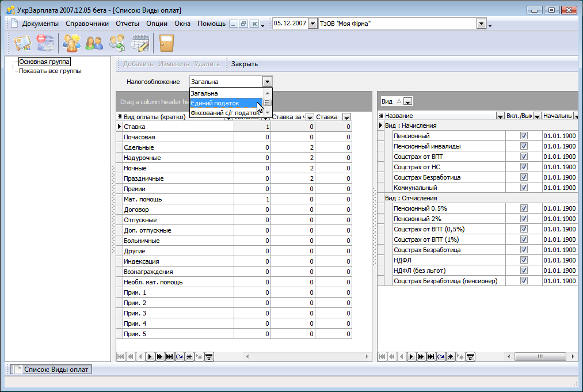Image resolution: width=583 pixels, height=392 pixels.
Task: Click the first toolbar icon with ID card
Action: [x=22, y=43]
